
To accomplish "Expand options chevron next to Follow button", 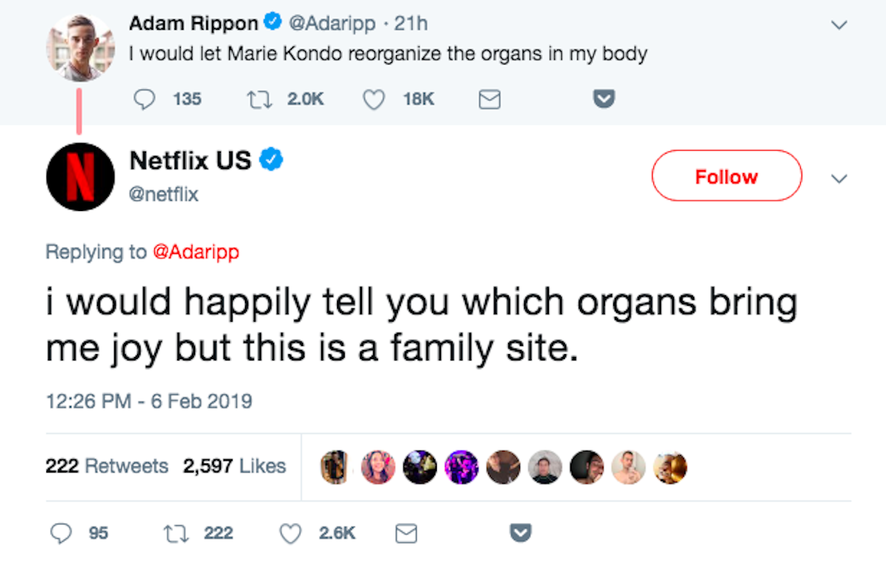I will [x=839, y=178].
